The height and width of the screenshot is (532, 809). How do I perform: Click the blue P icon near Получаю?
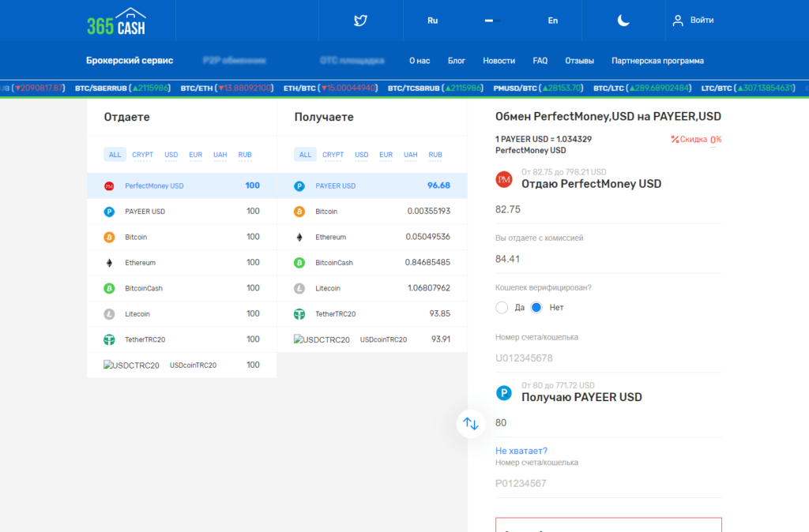[503, 393]
